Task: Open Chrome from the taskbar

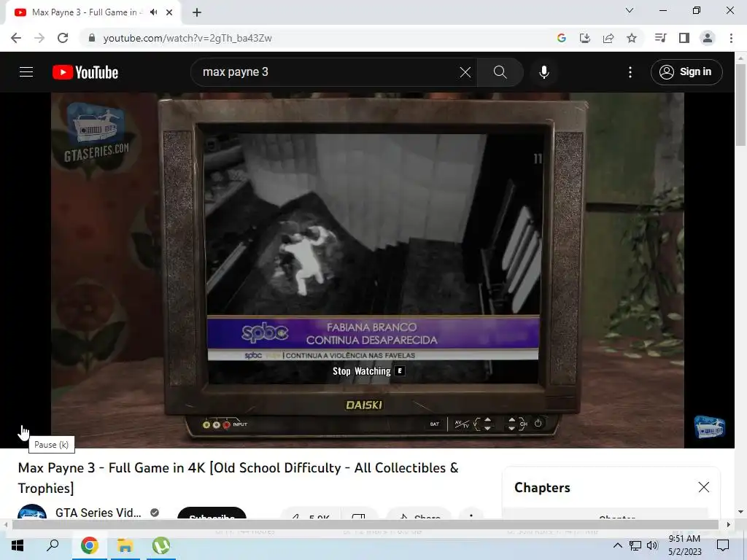Action: pos(89,545)
